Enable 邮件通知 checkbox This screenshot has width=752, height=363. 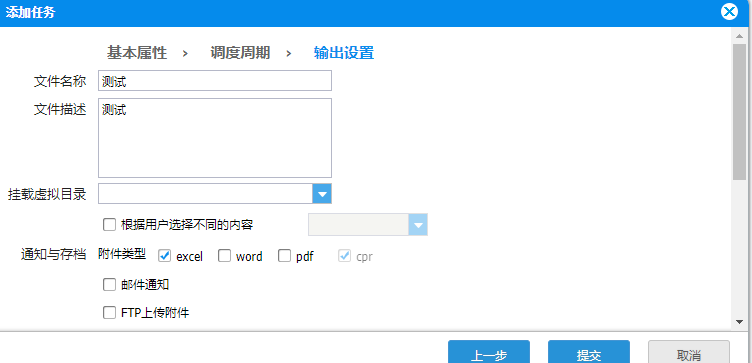(109, 285)
